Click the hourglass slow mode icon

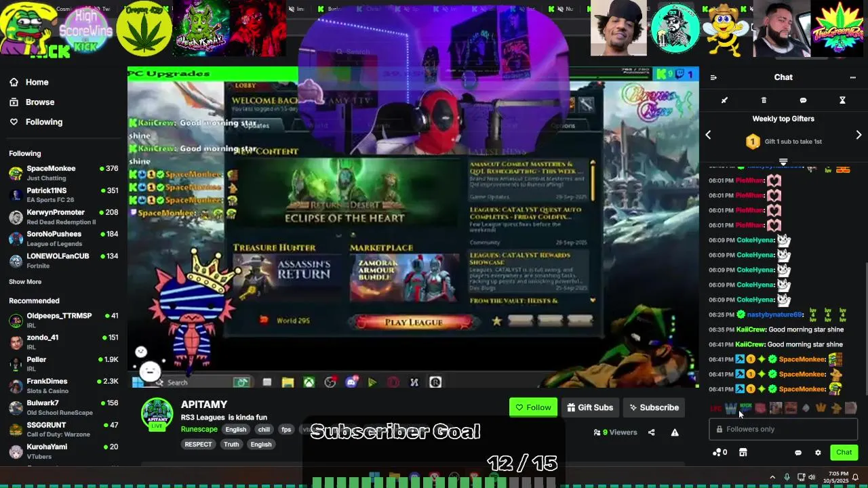842,100
